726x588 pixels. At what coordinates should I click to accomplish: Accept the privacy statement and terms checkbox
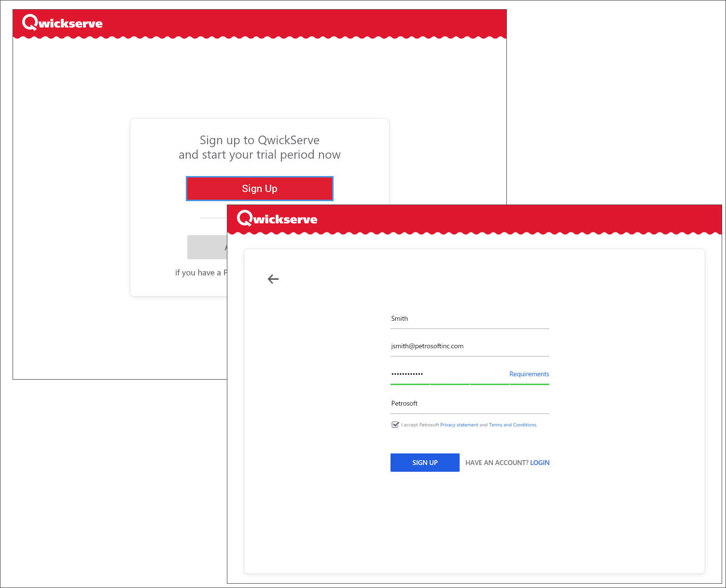pyautogui.click(x=395, y=425)
